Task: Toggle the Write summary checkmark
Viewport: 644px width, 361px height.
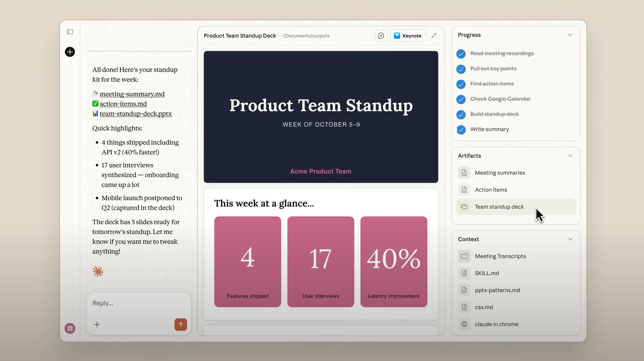Action: [x=461, y=130]
